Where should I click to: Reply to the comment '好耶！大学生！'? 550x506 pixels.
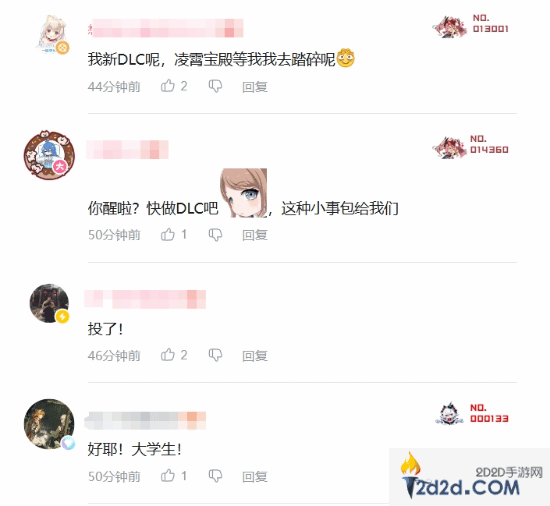pos(255,476)
